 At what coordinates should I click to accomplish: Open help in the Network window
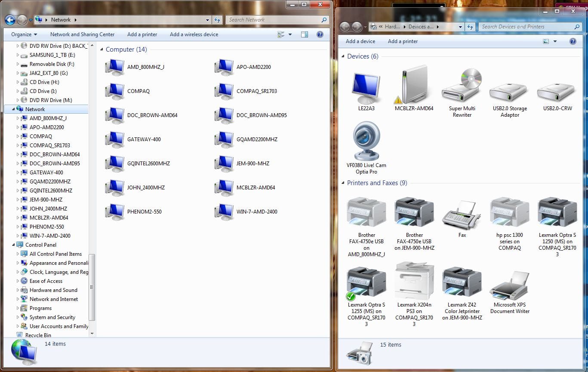320,34
